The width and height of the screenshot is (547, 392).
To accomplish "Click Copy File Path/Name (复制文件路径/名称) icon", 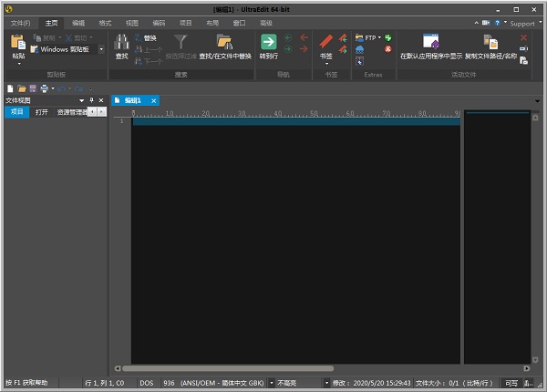I will (490, 42).
